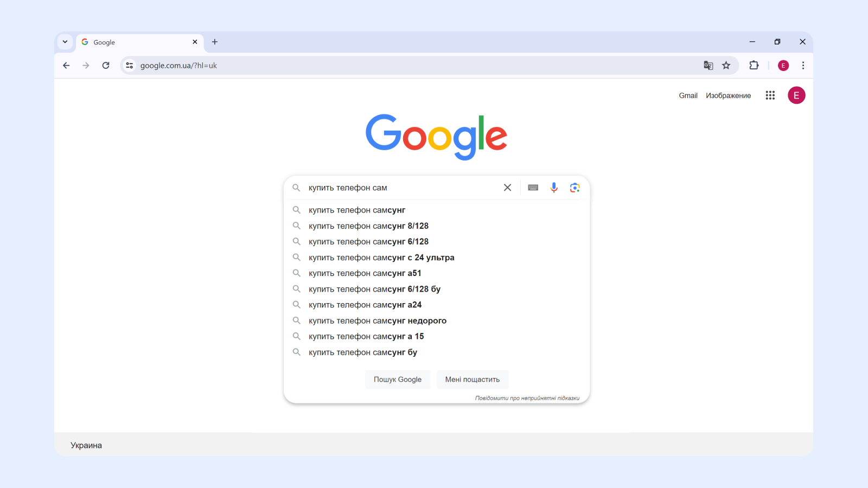Open the on-screen keyboard icon in search box

click(532, 187)
